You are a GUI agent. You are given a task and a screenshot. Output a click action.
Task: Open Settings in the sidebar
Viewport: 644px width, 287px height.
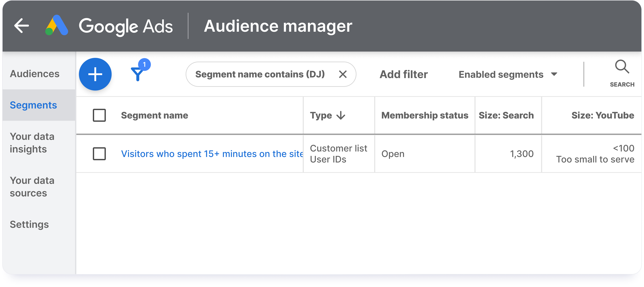[29, 224]
